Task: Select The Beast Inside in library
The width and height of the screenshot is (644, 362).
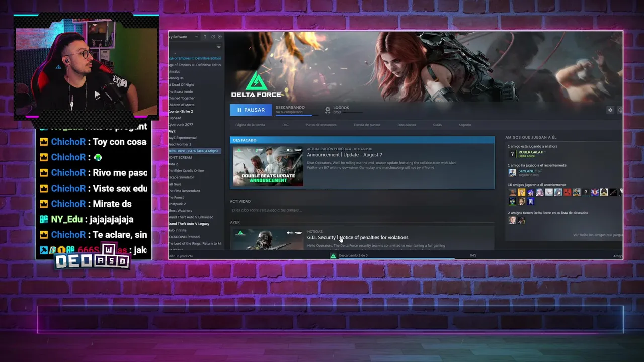Action: coord(181,92)
